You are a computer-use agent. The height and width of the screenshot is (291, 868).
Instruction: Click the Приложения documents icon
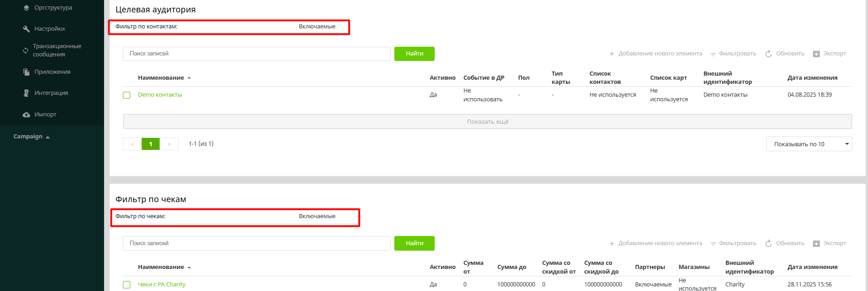[x=26, y=72]
